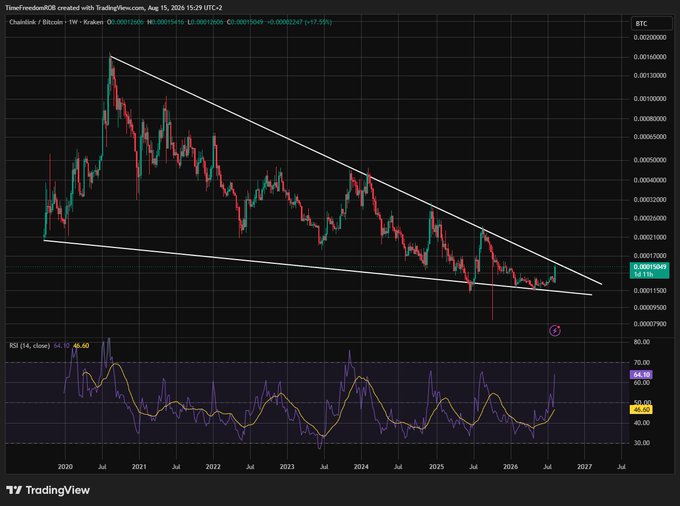This screenshot has width=680, height=506.
Task: Click the price axis label 0.00080000
Action: tap(650, 118)
